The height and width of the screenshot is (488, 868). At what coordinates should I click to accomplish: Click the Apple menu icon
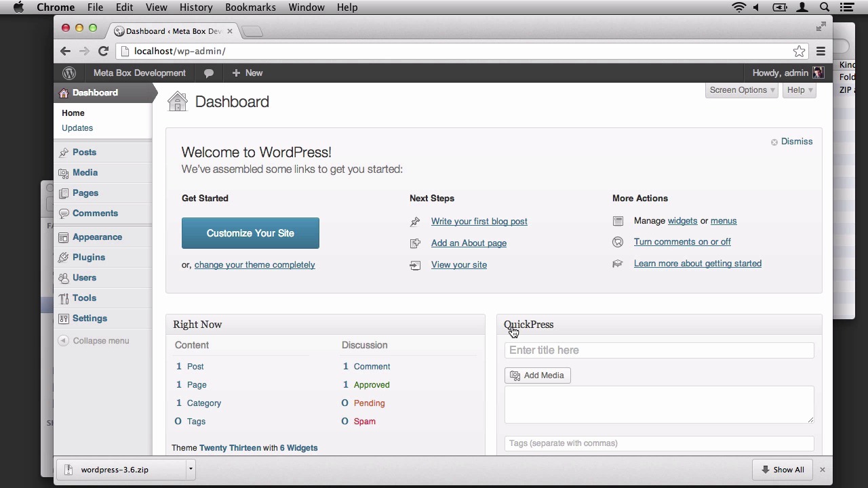pyautogui.click(x=18, y=7)
